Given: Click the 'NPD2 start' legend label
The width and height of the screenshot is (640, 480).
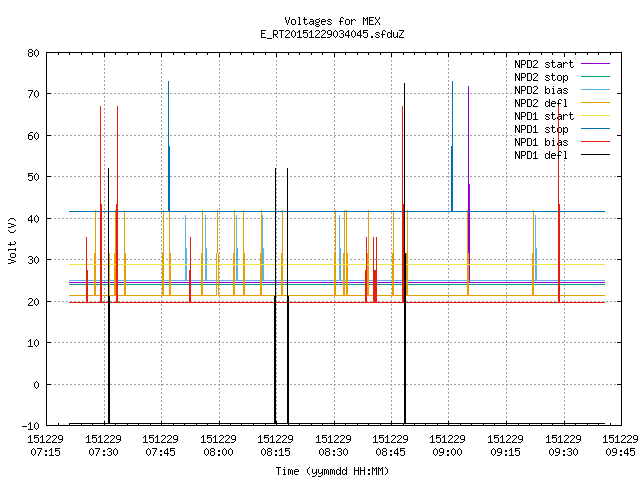Looking at the screenshot, I should (544, 64).
